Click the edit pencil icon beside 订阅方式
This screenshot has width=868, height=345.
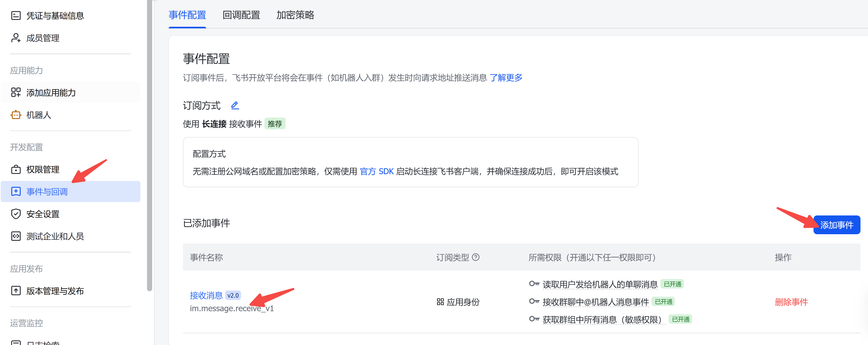[235, 106]
